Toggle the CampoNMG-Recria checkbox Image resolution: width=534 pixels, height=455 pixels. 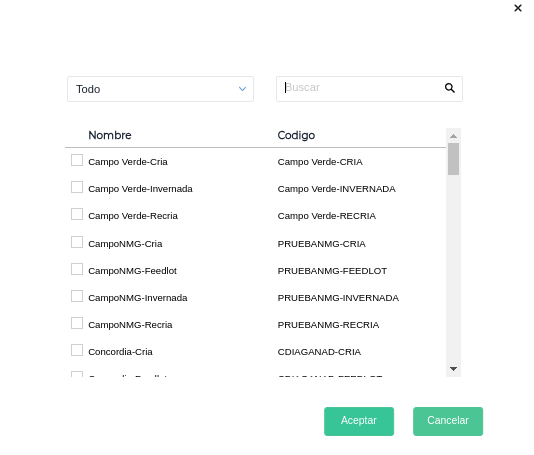pos(77,323)
